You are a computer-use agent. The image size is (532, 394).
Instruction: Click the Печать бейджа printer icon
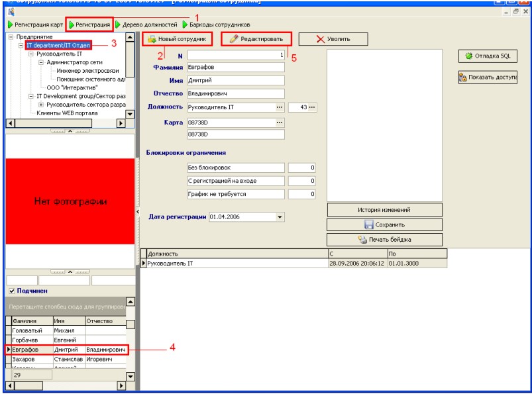[x=362, y=240]
